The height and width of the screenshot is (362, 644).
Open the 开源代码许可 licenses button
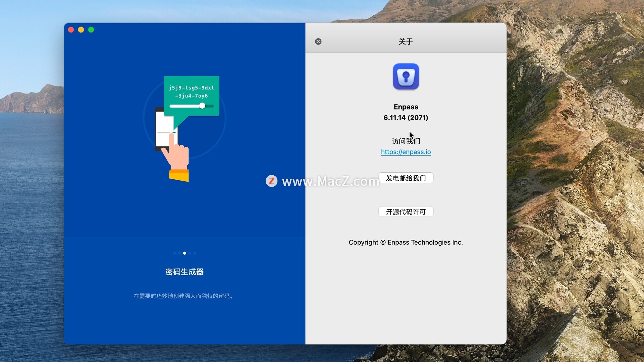tap(406, 212)
